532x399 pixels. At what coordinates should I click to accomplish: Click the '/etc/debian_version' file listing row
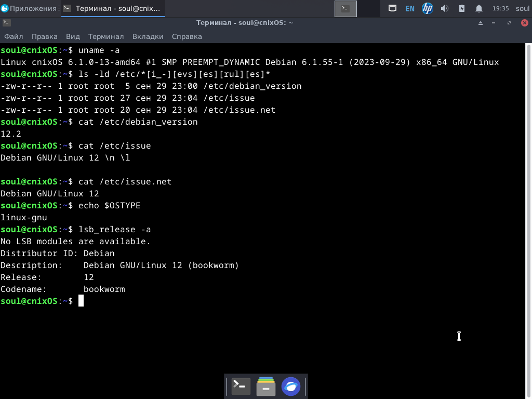(151, 86)
